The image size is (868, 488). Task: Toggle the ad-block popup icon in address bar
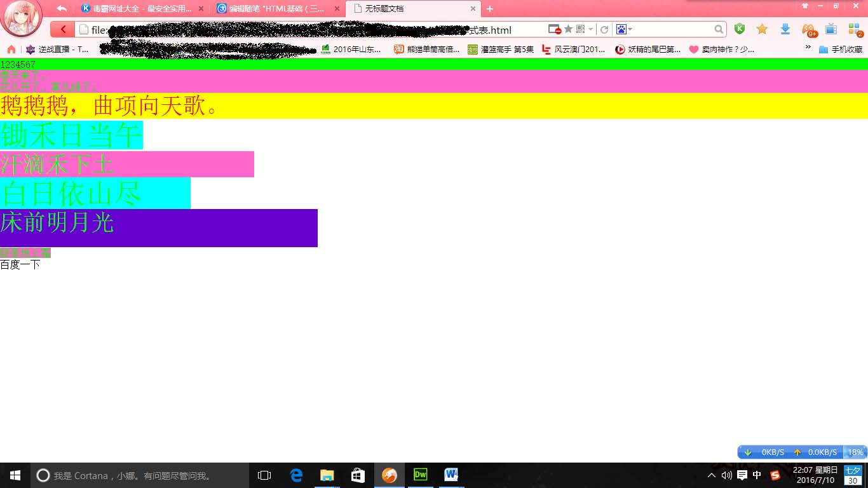point(554,29)
